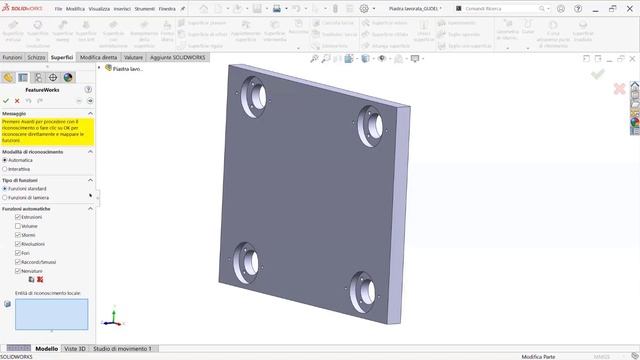640x360 pixels.
Task: Open the File menu
Action: (58, 9)
